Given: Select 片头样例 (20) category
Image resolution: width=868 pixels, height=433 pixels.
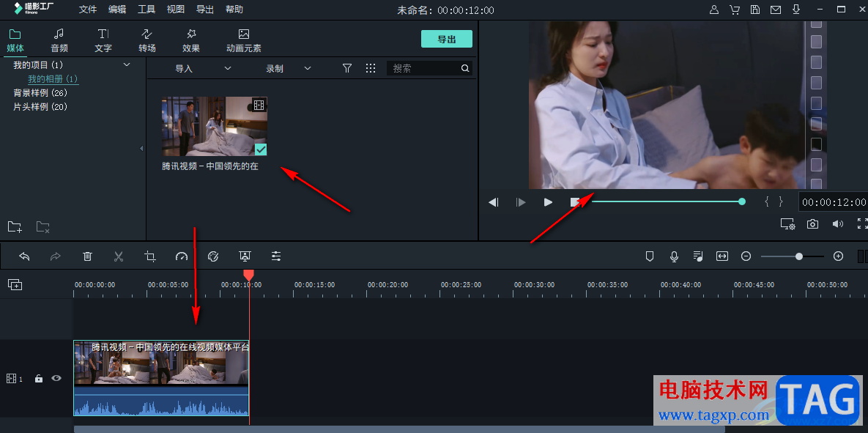Looking at the screenshot, I should point(40,107).
